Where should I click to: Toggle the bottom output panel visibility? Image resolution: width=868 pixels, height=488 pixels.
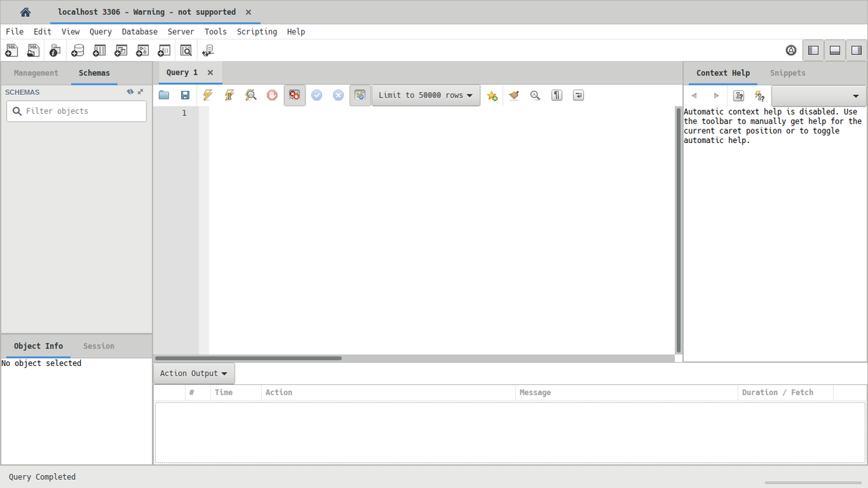point(835,51)
